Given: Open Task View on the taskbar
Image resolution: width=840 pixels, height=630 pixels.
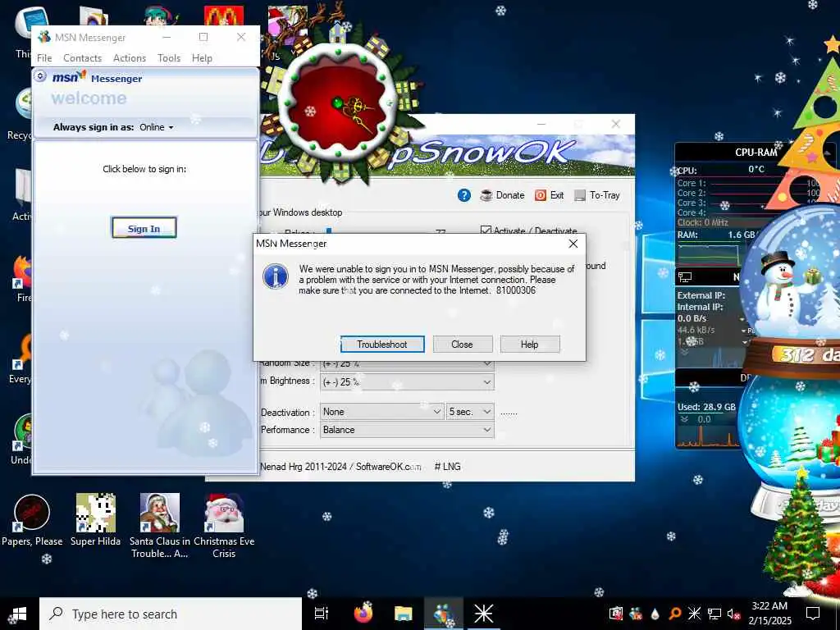Looking at the screenshot, I should pyautogui.click(x=321, y=614).
